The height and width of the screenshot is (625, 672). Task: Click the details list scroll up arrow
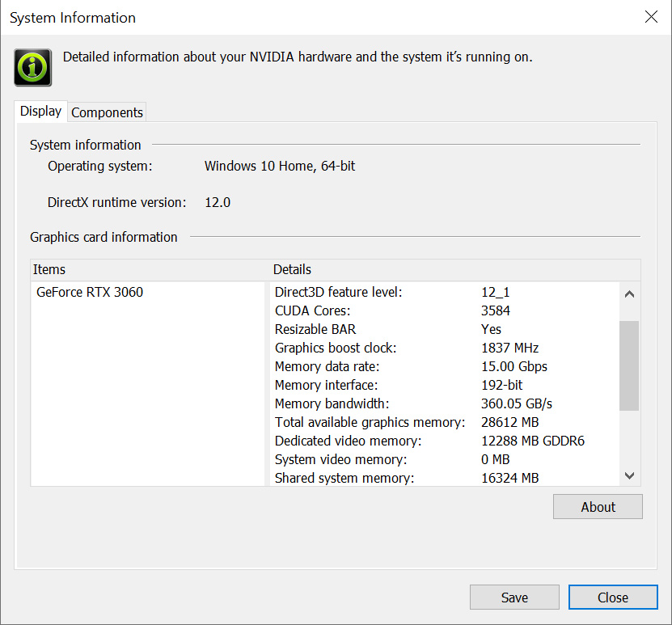click(630, 293)
